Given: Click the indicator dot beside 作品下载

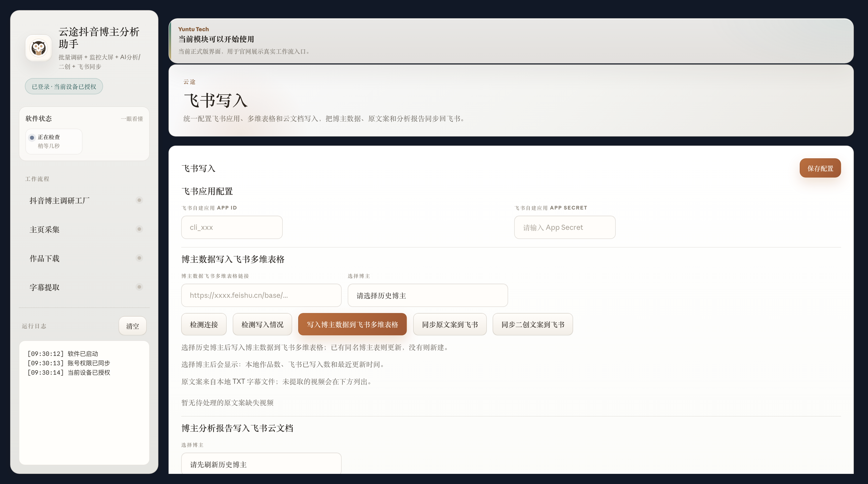Looking at the screenshot, I should (x=139, y=258).
